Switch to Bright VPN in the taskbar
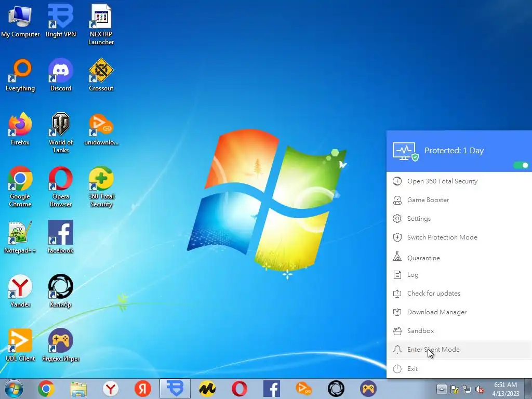Image resolution: width=532 pixels, height=399 pixels. click(x=175, y=389)
